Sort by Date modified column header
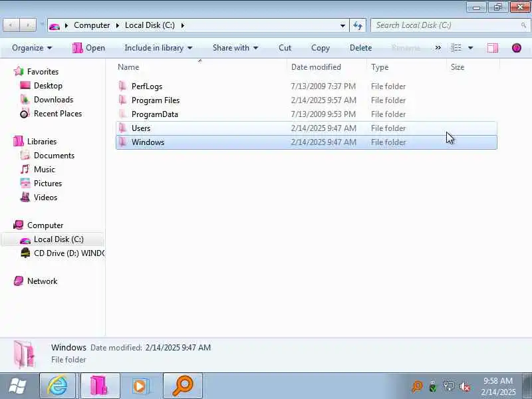532x399 pixels. click(x=327, y=67)
